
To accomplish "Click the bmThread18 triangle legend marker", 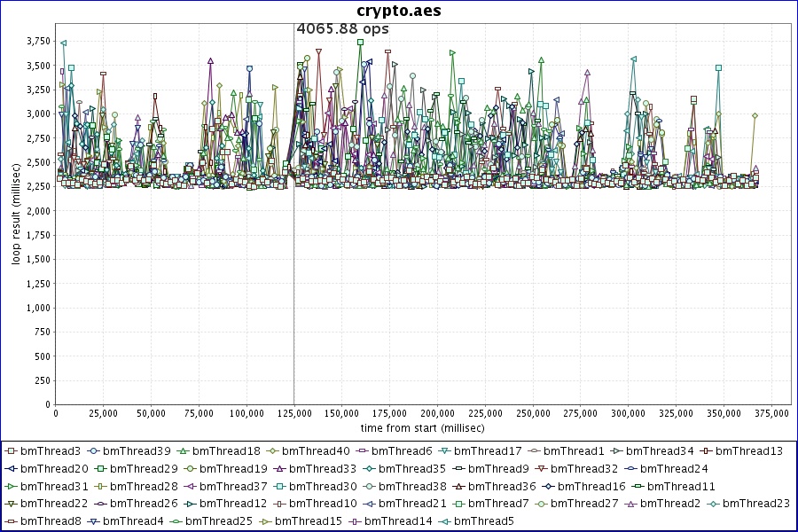I will pyautogui.click(x=183, y=451).
